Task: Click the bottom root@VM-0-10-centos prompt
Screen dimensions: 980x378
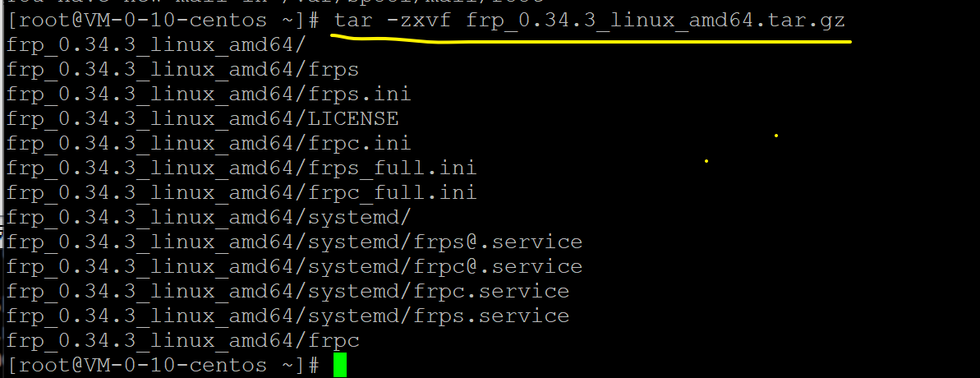Action: pos(163,365)
